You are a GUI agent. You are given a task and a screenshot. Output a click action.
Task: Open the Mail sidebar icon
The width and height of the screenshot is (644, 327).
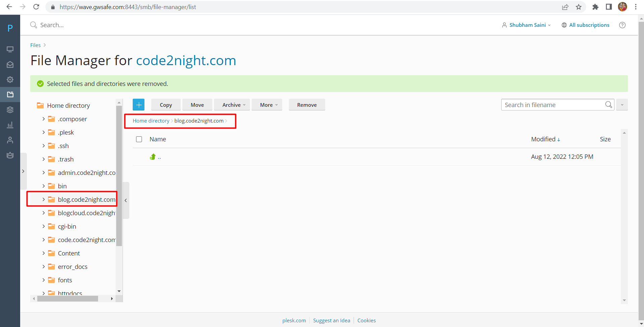(x=10, y=64)
